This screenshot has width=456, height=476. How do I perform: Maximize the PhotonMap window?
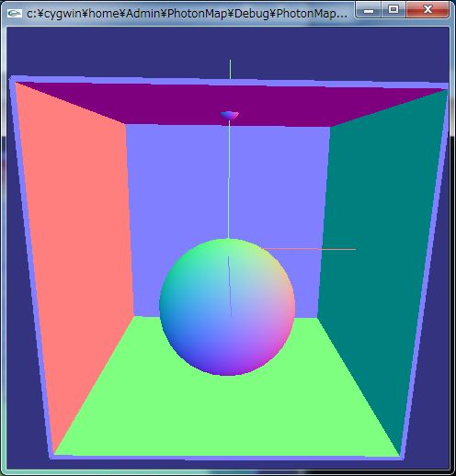coord(393,10)
